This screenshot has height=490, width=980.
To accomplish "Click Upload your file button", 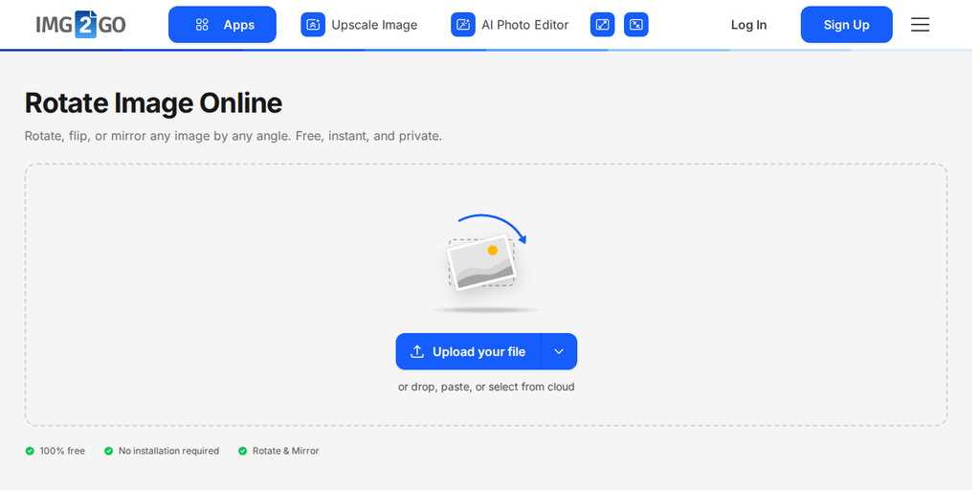I will click(468, 352).
